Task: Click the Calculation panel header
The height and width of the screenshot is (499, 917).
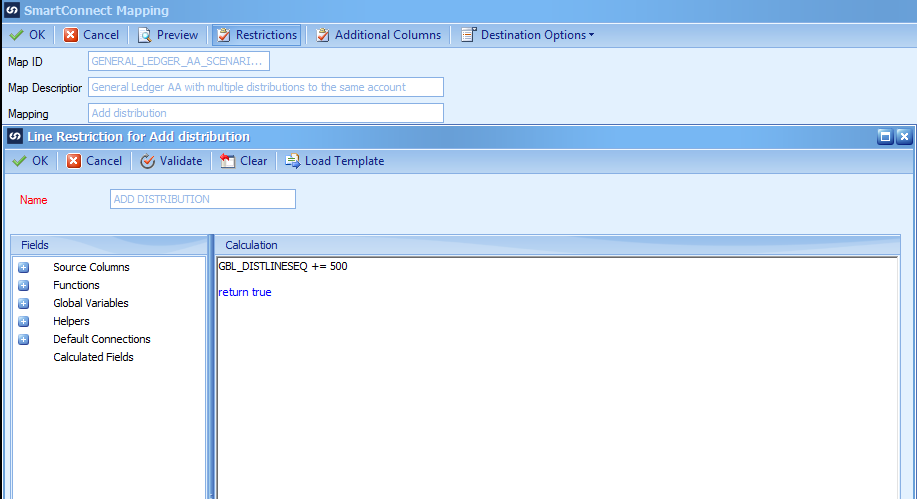Action: pyautogui.click(x=557, y=245)
